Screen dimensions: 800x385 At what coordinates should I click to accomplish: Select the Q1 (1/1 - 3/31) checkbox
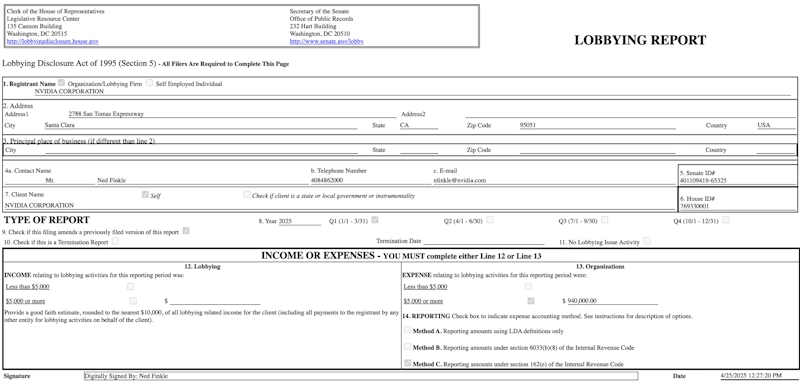[x=375, y=220]
